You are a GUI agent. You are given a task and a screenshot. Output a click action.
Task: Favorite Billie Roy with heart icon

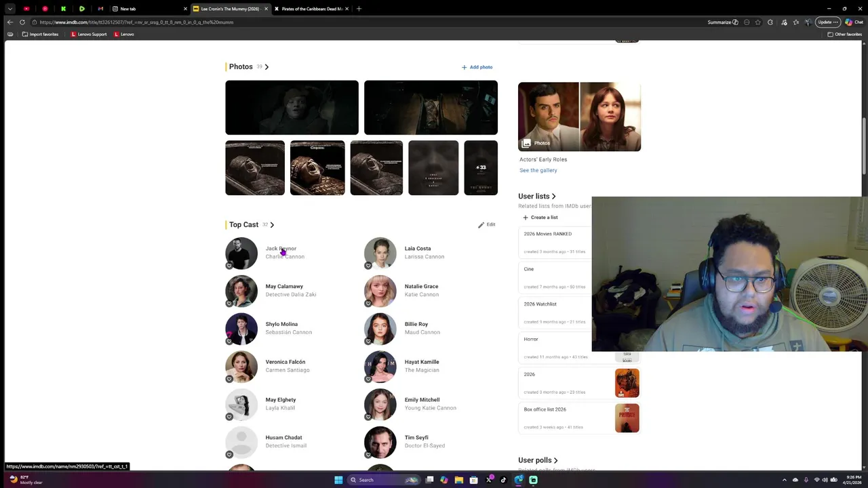[x=368, y=341]
